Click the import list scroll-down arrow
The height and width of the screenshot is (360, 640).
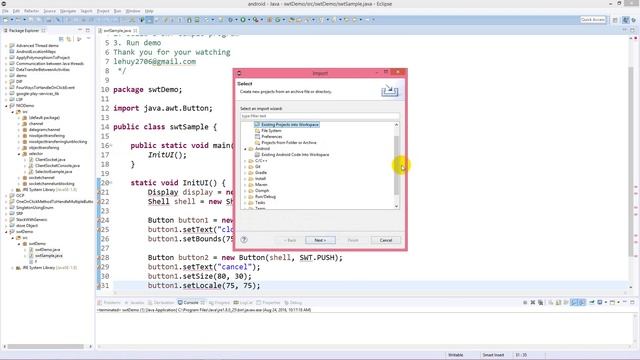[x=396, y=207]
